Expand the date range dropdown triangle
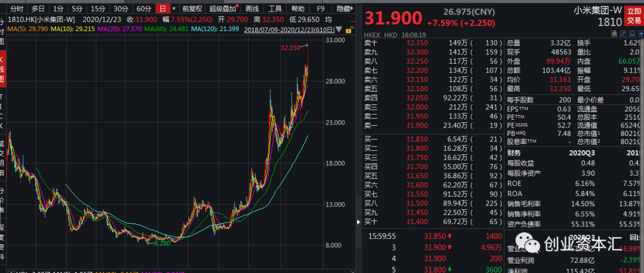Image resolution: width=644 pixels, height=273 pixels. [x=339, y=30]
